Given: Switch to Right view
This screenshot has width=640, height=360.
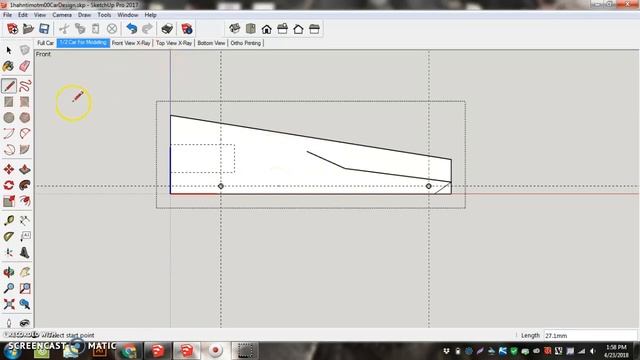Looking at the screenshot, I should (x=282, y=29).
